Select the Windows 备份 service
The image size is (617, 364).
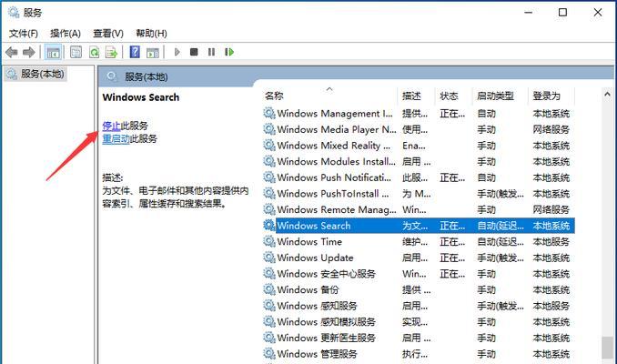(x=419, y=289)
